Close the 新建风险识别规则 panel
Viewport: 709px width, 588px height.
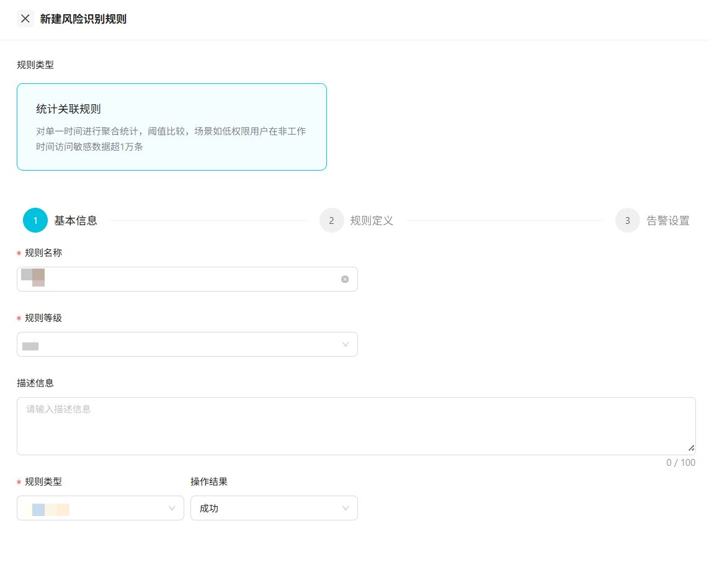[x=25, y=19]
